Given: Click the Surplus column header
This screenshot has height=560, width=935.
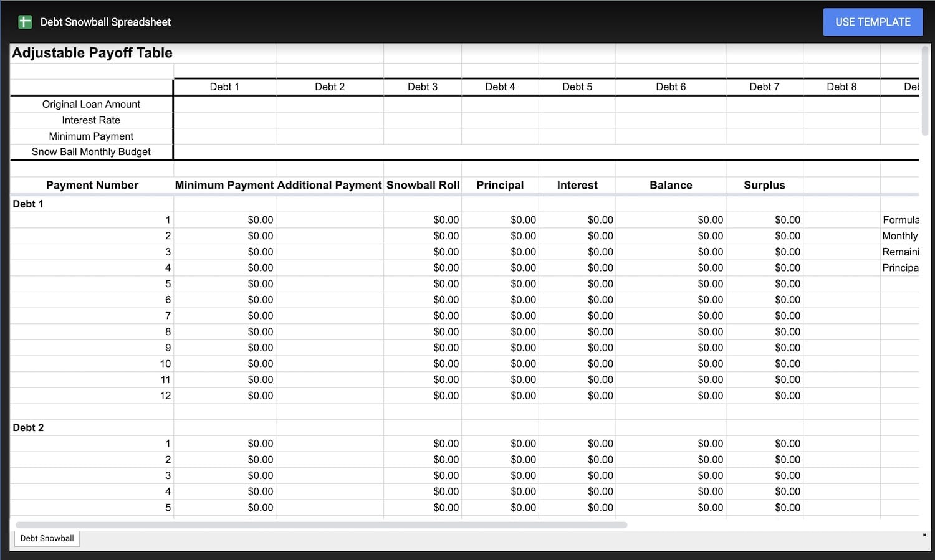Looking at the screenshot, I should 764,185.
